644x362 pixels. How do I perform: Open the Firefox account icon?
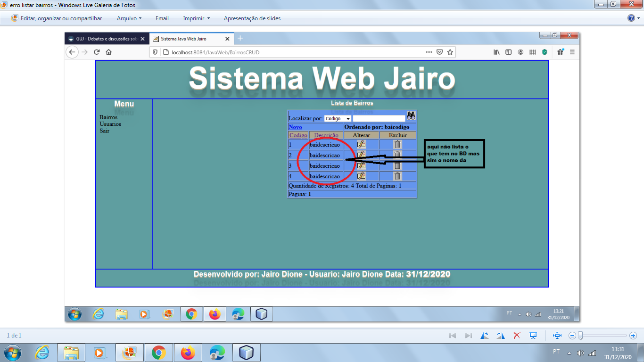tap(520, 52)
